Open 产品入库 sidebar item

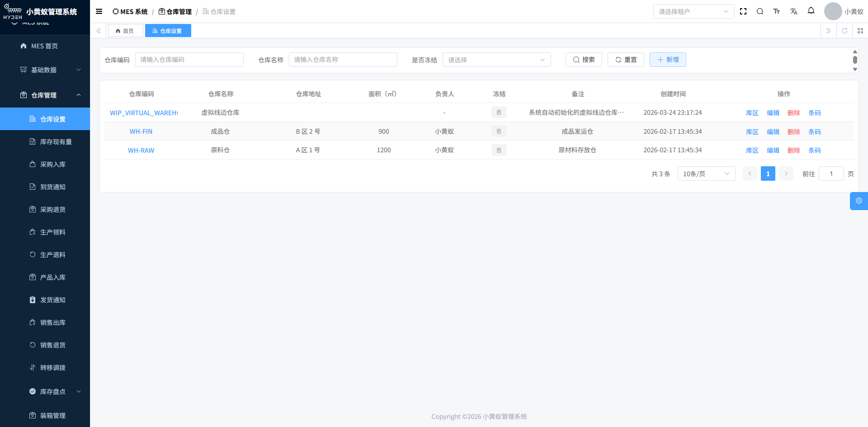[x=45, y=277]
